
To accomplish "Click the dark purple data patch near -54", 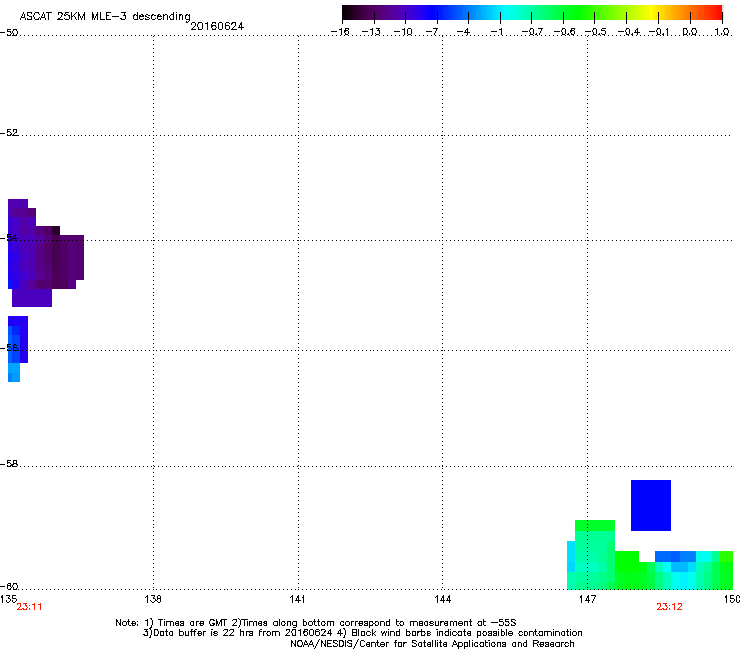I will point(45,253).
